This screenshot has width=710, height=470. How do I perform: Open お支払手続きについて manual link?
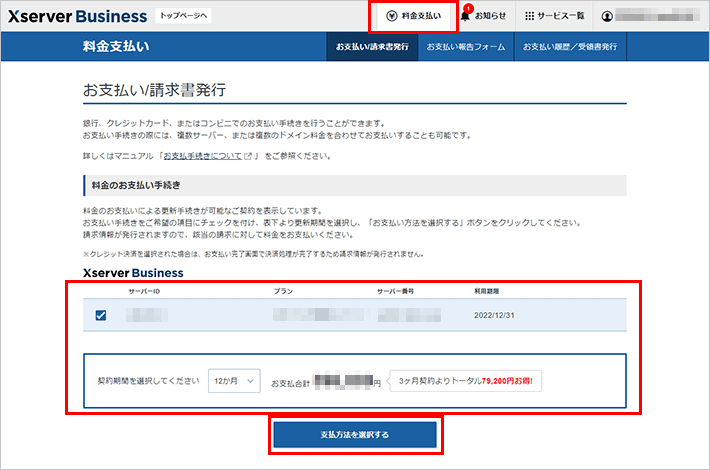(203, 156)
